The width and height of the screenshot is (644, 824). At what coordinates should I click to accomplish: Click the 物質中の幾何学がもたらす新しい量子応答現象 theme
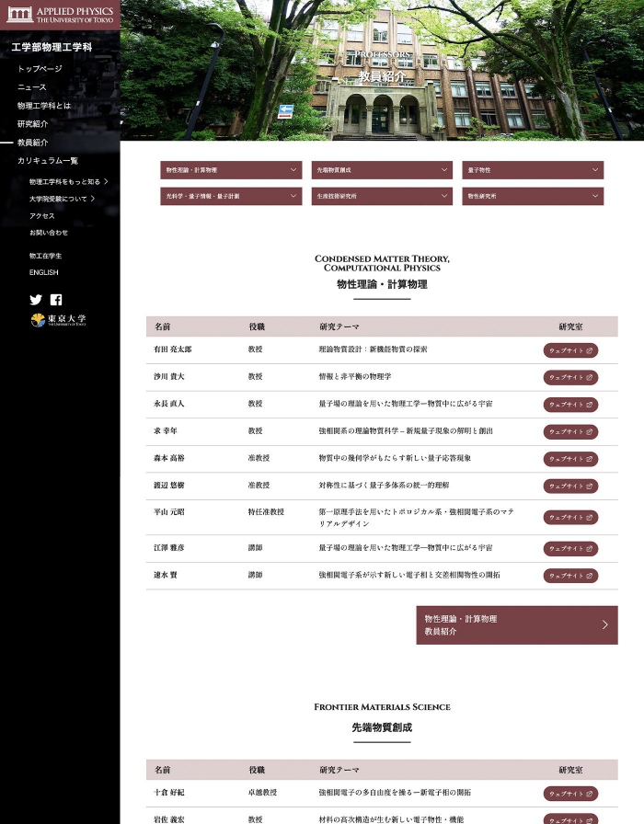click(x=395, y=458)
